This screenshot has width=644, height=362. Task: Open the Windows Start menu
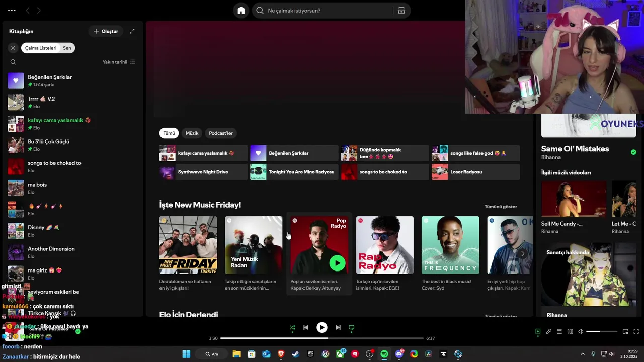(186, 354)
